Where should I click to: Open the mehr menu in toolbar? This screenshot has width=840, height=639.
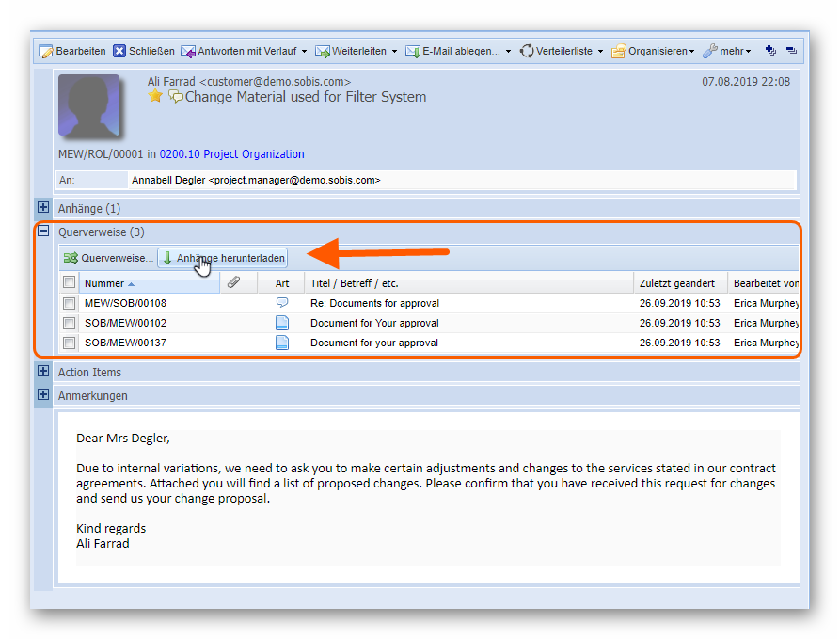tap(729, 51)
